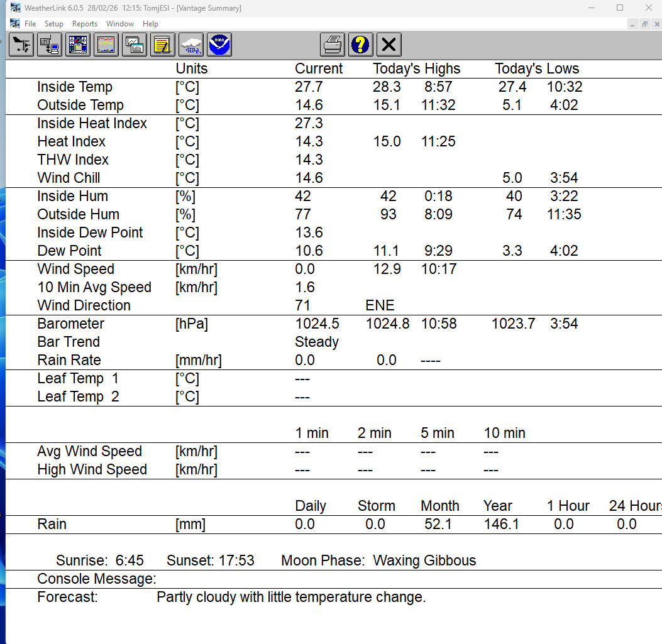The width and height of the screenshot is (662, 644).
Task: Open the yellow notepad toolbar icon
Action: click(163, 45)
